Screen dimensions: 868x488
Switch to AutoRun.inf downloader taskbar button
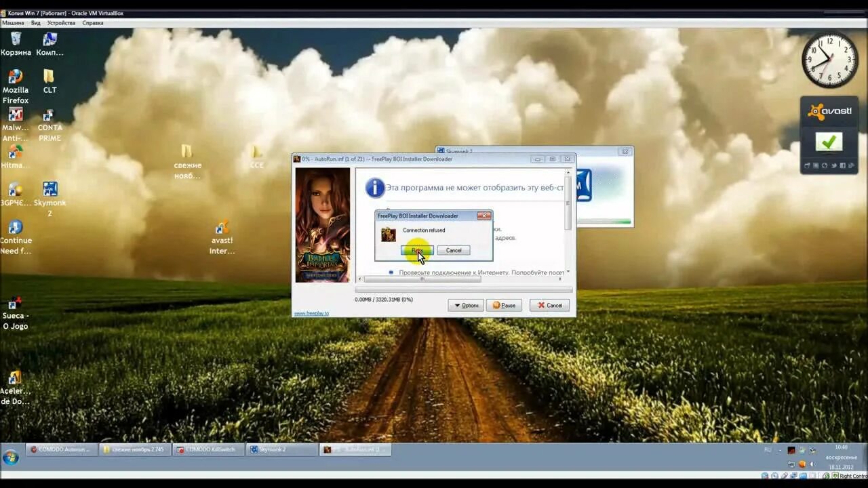[355, 449]
